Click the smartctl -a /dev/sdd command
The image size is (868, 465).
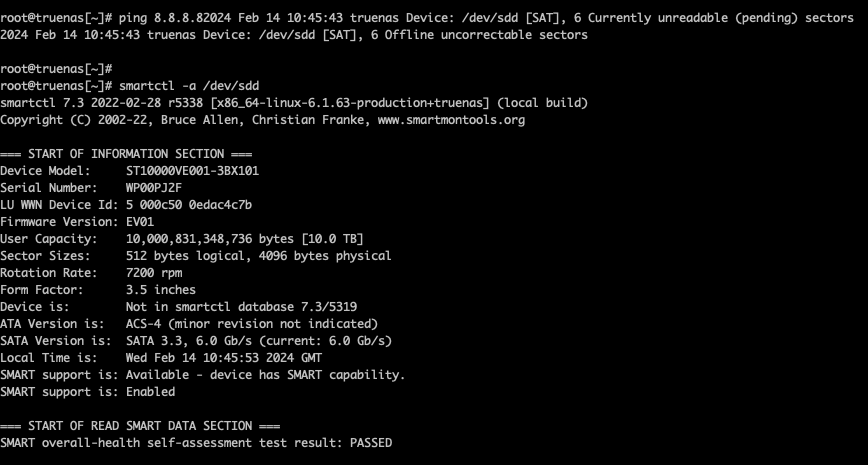click(x=189, y=86)
